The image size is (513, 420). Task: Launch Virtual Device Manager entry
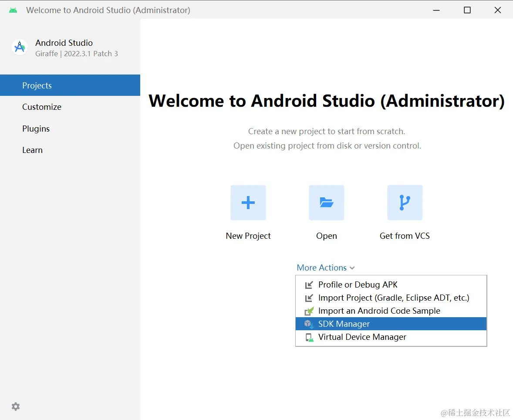coord(391,337)
